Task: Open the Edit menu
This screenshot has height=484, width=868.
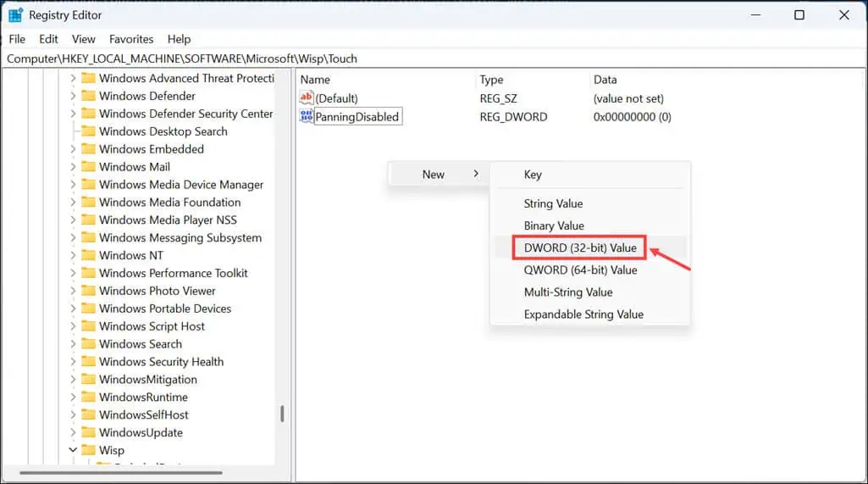Action: pyautogui.click(x=49, y=39)
